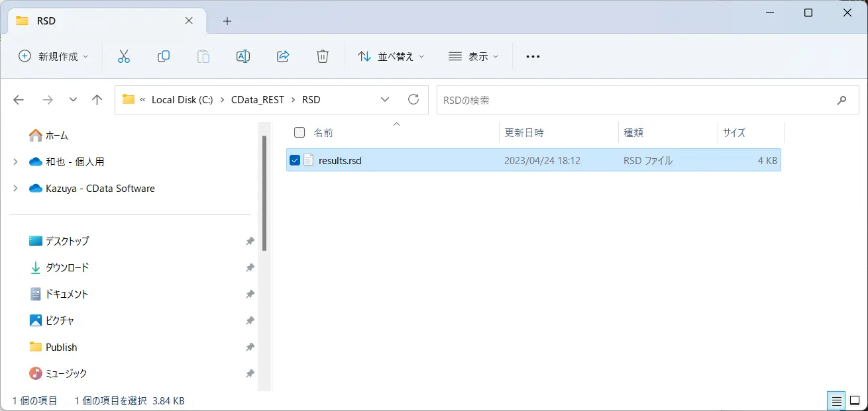The width and height of the screenshot is (868, 411).
Task: Open the 新規作成 new item menu
Action: (53, 56)
